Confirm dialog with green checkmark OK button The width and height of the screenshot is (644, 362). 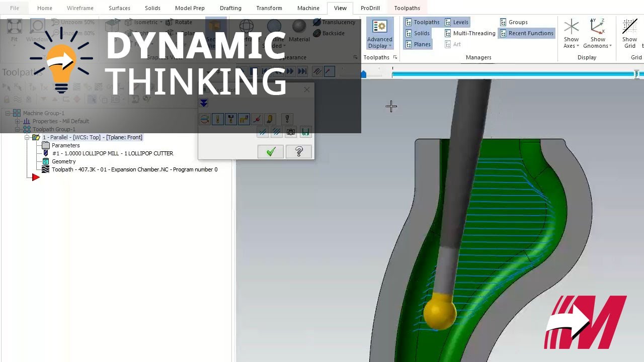271,151
